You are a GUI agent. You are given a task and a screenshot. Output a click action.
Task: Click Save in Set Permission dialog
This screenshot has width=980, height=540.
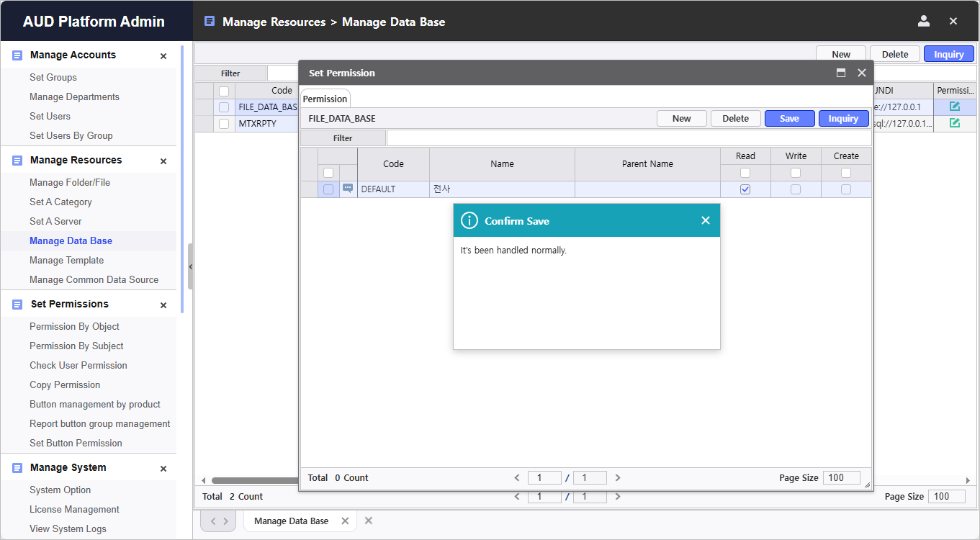pos(790,118)
